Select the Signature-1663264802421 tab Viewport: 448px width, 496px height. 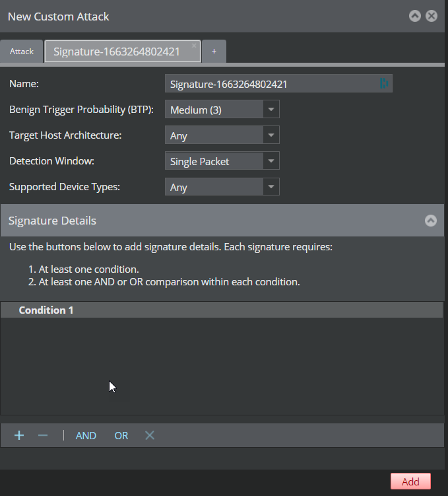tap(123, 52)
